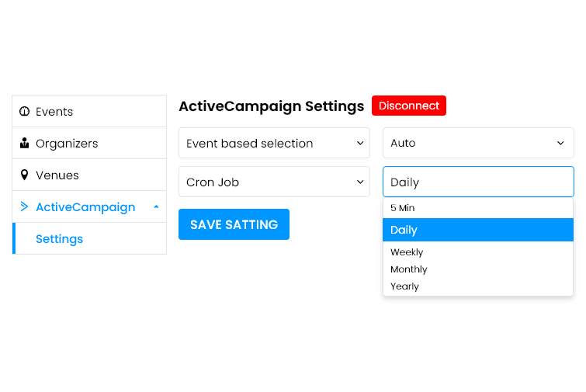Click the Events sidebar icon

[24, 111]
